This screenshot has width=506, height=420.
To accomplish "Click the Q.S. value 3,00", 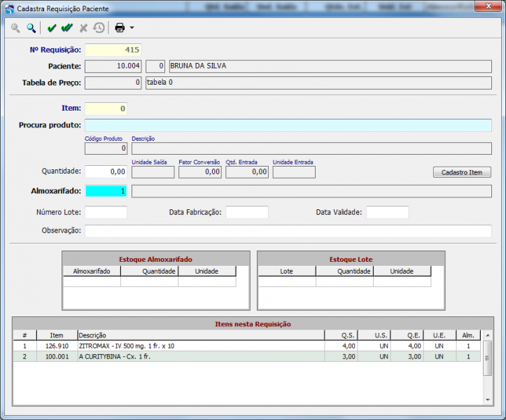I will pyautogui.click(x=341, y=357).
